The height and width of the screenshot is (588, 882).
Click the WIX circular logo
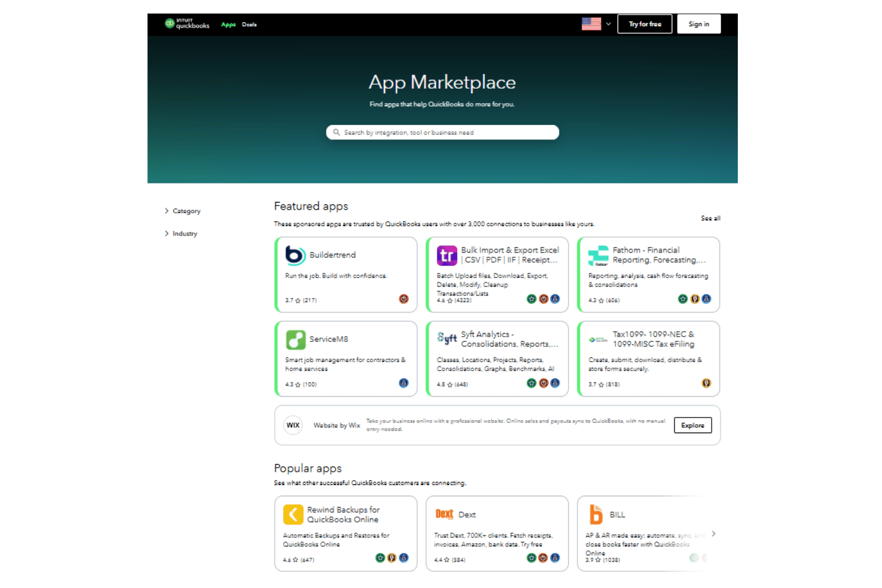point(293,425)
